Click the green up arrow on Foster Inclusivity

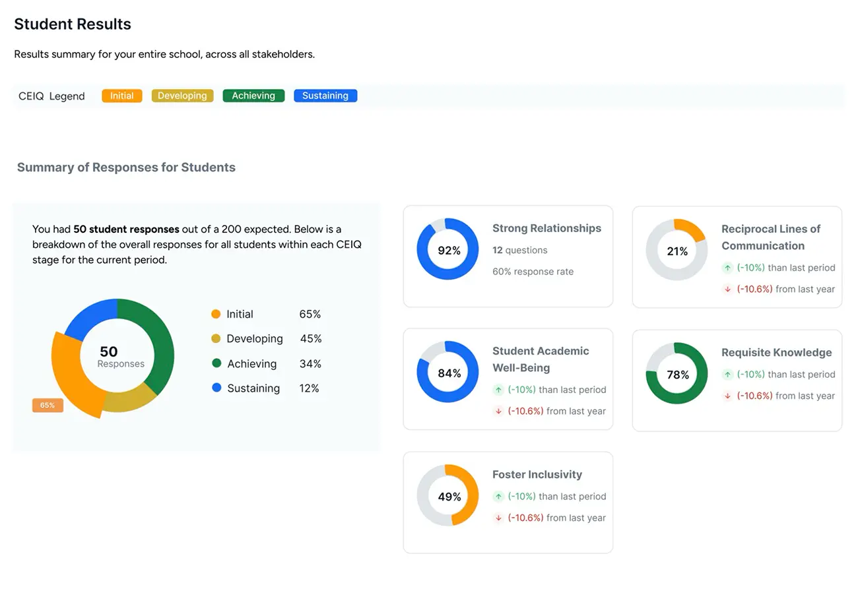(500, 496)
